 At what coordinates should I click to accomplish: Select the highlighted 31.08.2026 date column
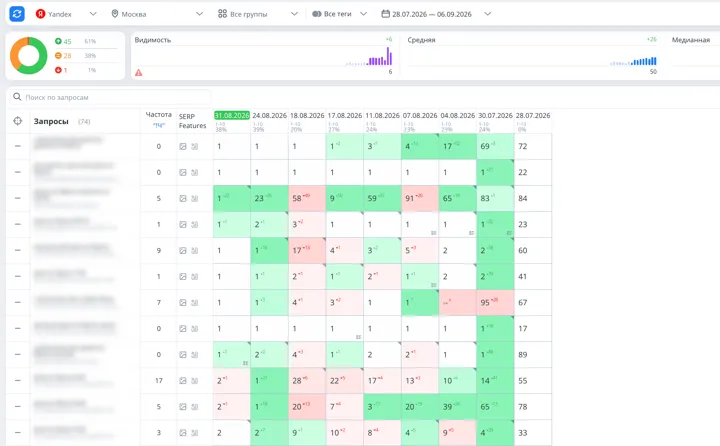[x=232, y=115]
